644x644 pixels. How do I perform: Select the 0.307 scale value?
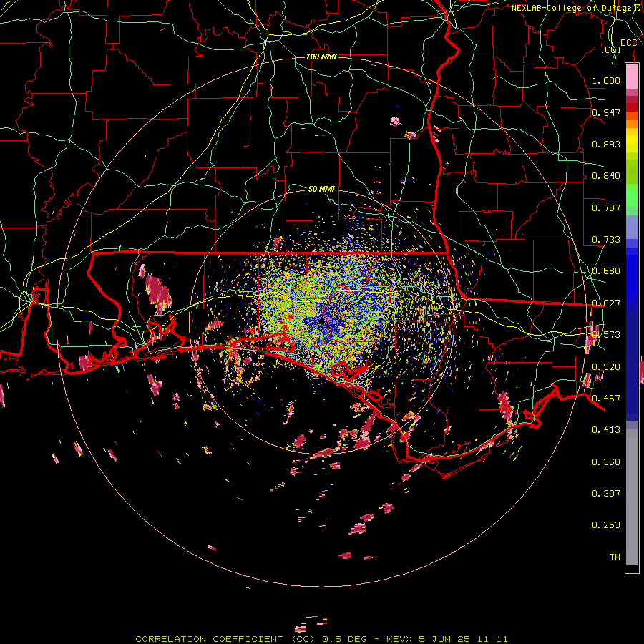click(x=606, y=493)
